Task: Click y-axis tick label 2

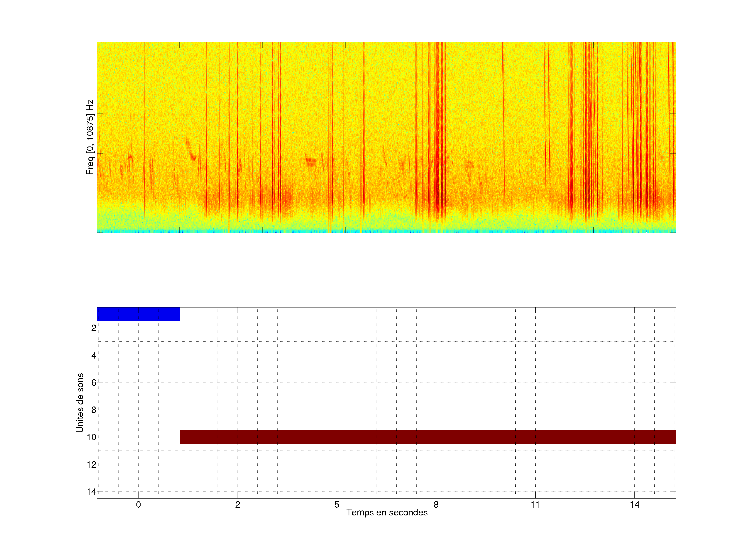Action: (x=94, y=328)
